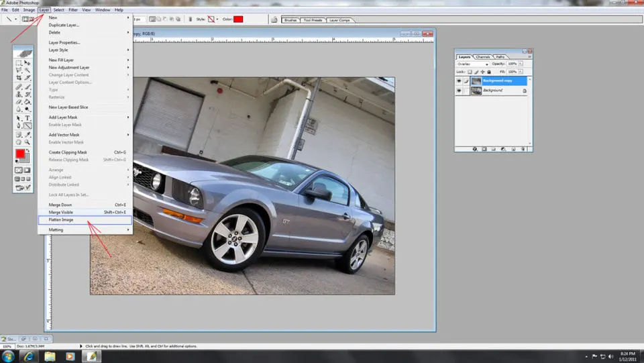The image size is (644, 363).
Task: Click the new adjustment layer icon
Action: pyautogui.click(x=502, y=150)
